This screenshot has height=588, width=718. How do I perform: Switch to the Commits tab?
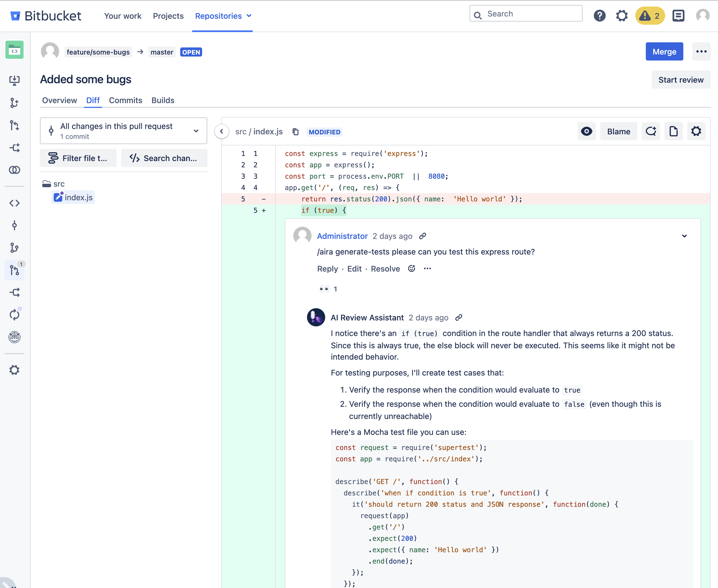tap(126, 100)
